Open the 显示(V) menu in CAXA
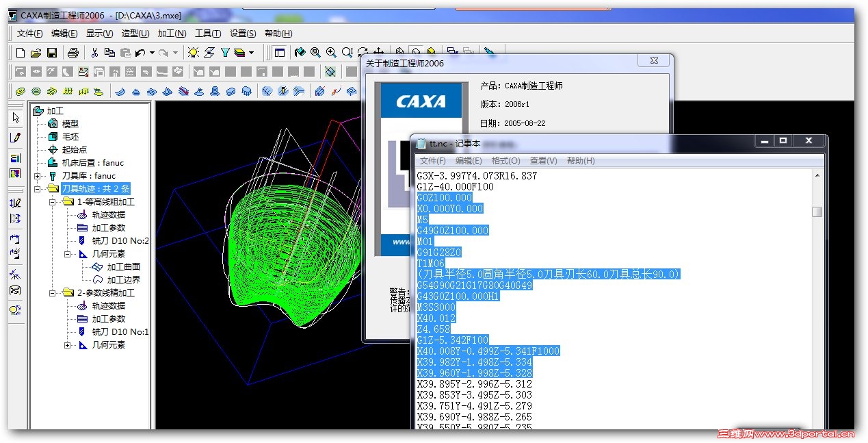 100,34
